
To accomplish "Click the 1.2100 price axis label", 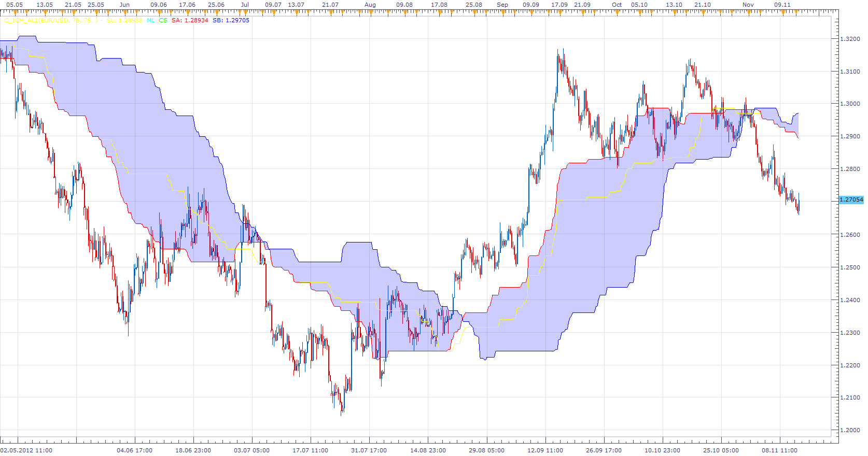I will pos(850,397).
